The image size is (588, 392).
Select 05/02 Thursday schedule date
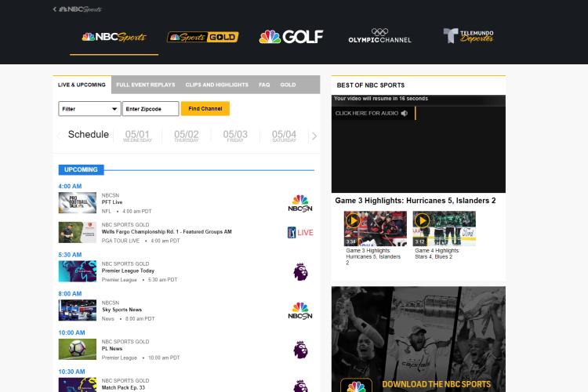coord(187,136)
